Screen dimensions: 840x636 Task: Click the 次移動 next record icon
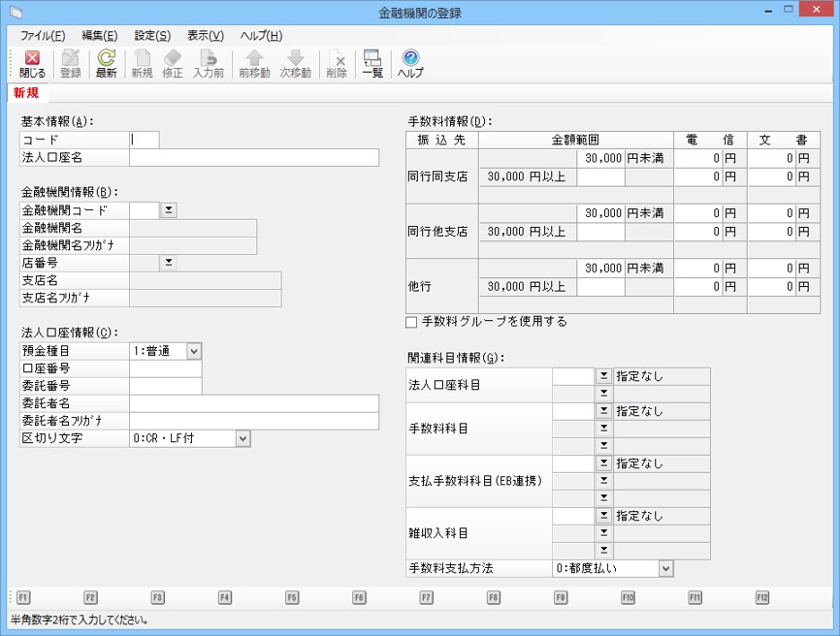[296, 64]
